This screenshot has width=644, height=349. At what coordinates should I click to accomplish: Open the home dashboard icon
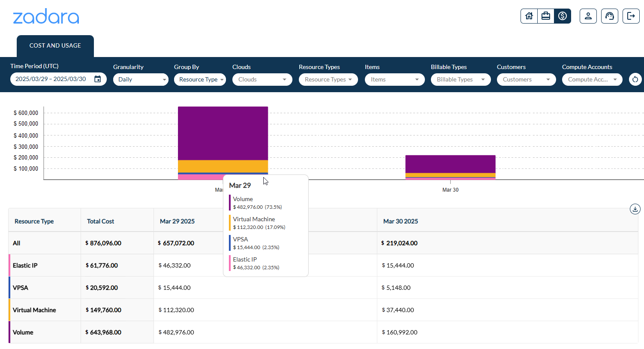click(529, 16)
